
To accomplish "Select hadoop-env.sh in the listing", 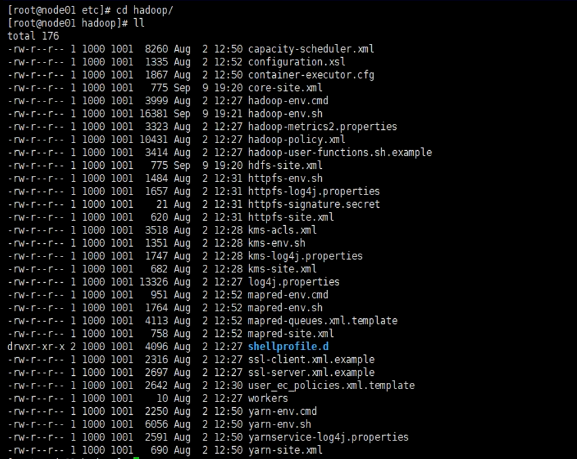I will pos(285,113).
